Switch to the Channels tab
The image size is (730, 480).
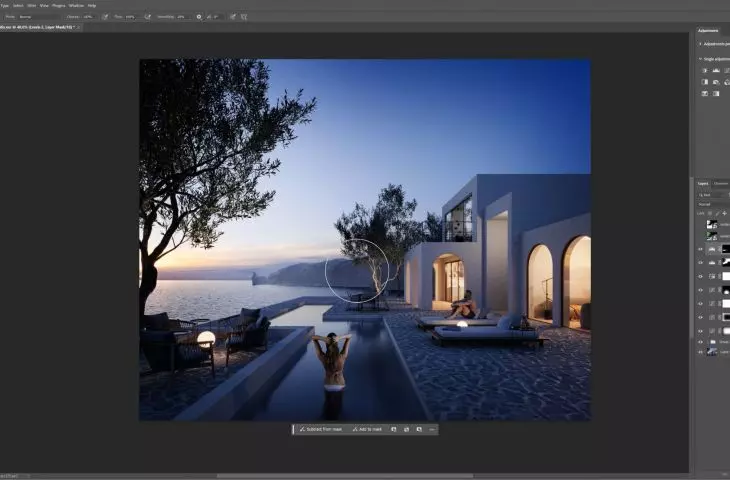721,184
